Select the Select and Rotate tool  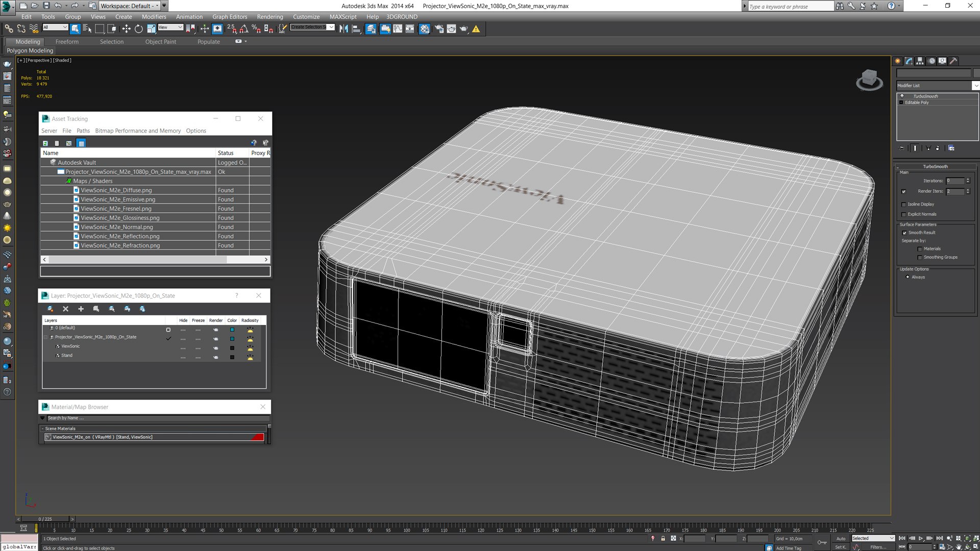point(138,29)
